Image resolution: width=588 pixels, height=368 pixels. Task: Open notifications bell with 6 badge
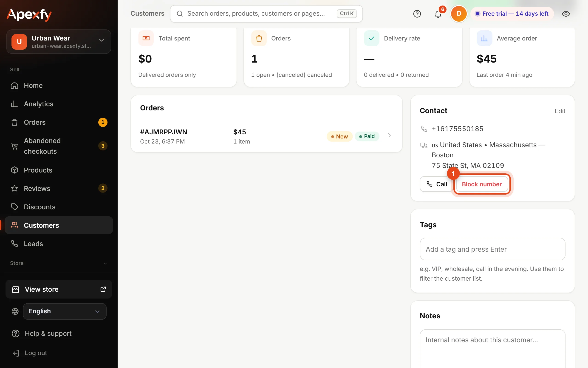click(x=438, y=14)
